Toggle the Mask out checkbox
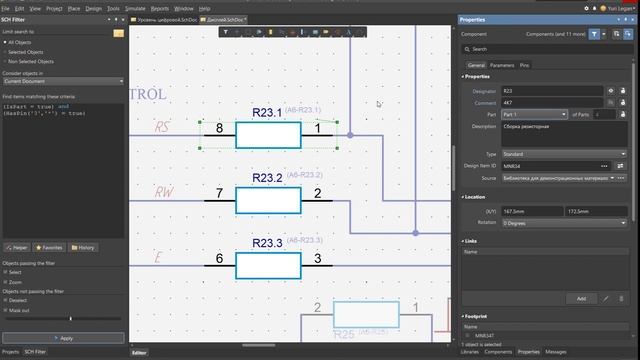 (x=5, y=310)
